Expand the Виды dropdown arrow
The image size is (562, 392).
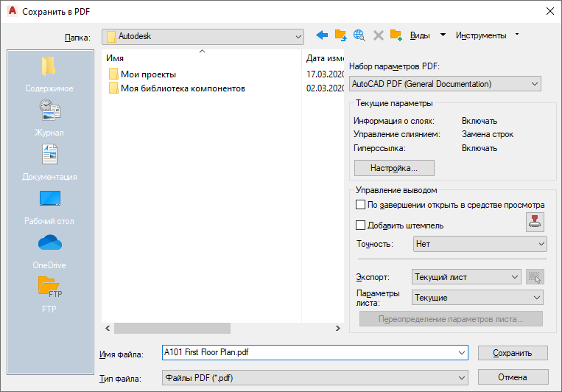[x=443, y=35]
